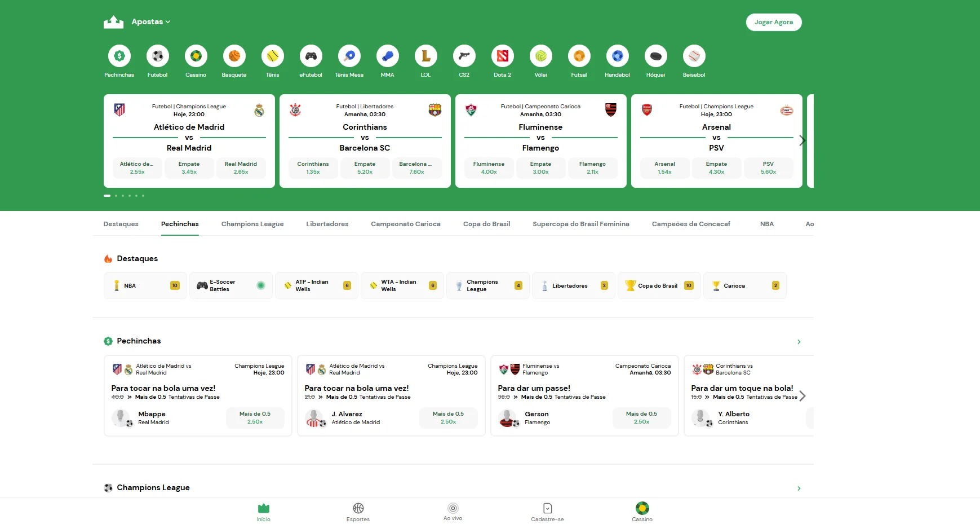This screenshot has height=524, width=980.
Task: Open Cadastre-se in bottom navigation
Action: (547, 512)
